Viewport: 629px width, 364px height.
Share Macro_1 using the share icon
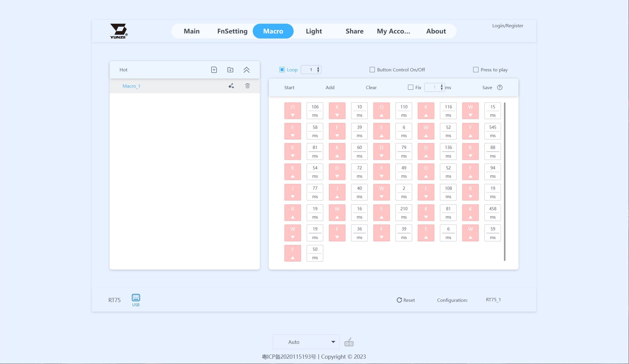point(231,86)
